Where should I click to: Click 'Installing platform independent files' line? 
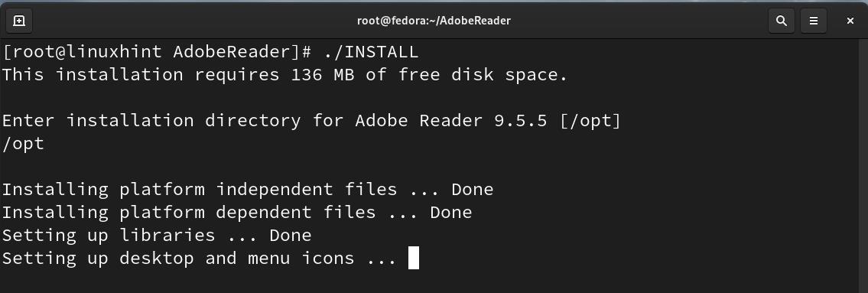[248, 190]
